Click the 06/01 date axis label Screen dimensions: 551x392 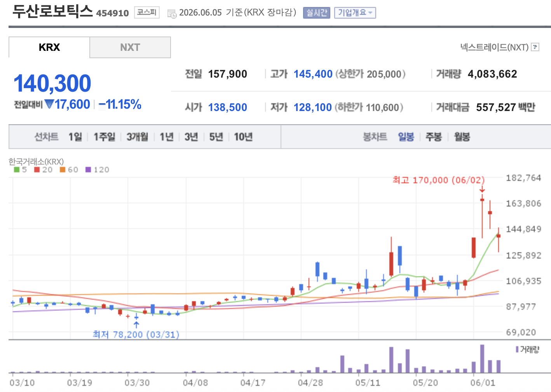(483, 383)
